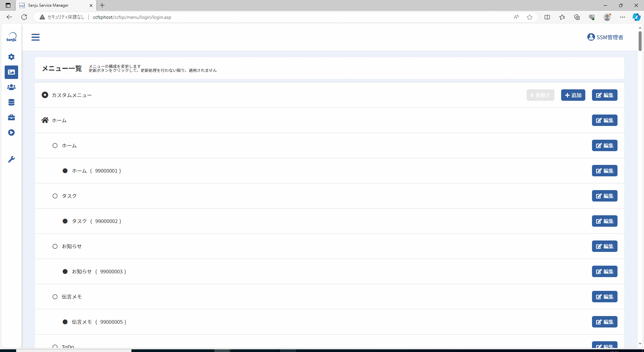Edit the カスタムメニュー row
This screenshot has height=352, width=644.
[605, 95]
